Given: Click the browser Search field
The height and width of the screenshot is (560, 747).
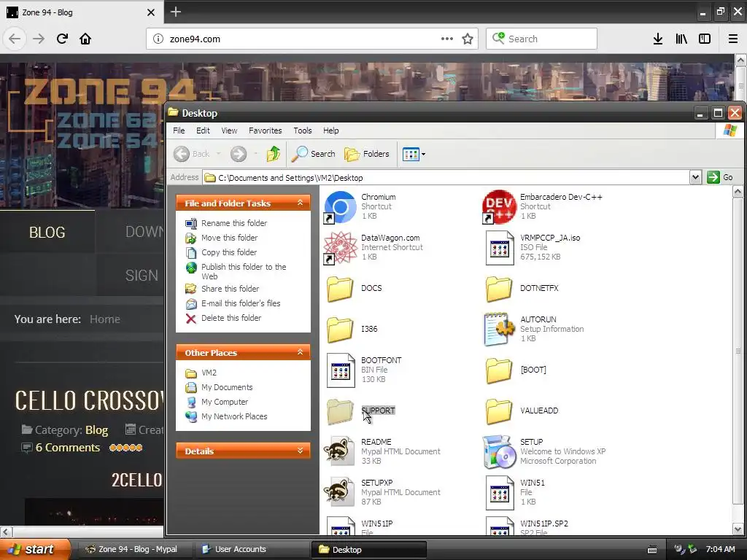Looking at the screenshot, I should (542, 39).
